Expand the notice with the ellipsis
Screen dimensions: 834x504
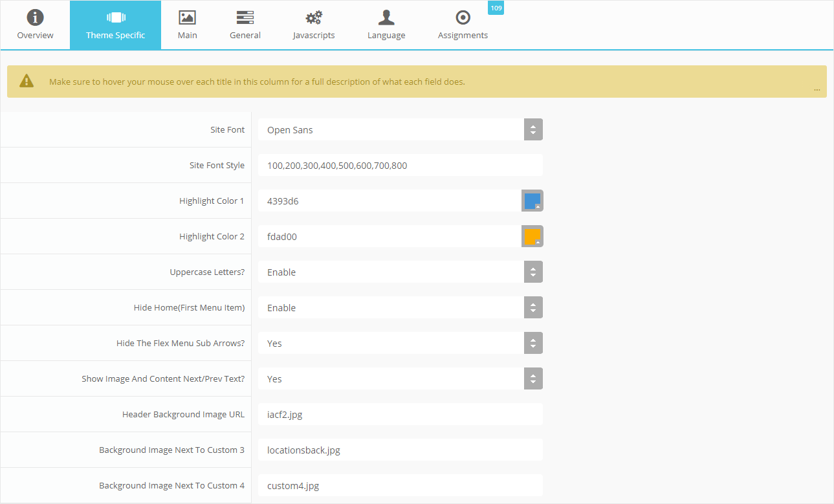[x=817, y=89]
